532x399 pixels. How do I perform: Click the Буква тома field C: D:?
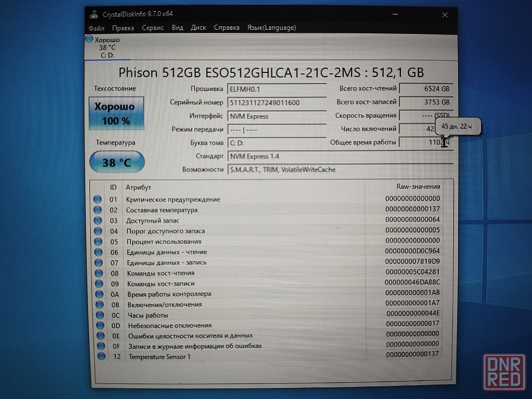(277, 143)
